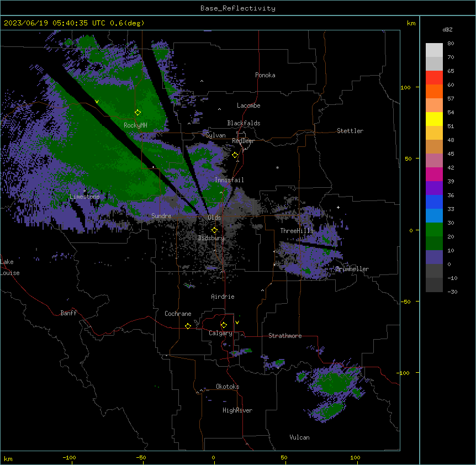The image size is (476, 465).
Task: Click the Base_Reflectivity title
Action: tap(238, 8)
